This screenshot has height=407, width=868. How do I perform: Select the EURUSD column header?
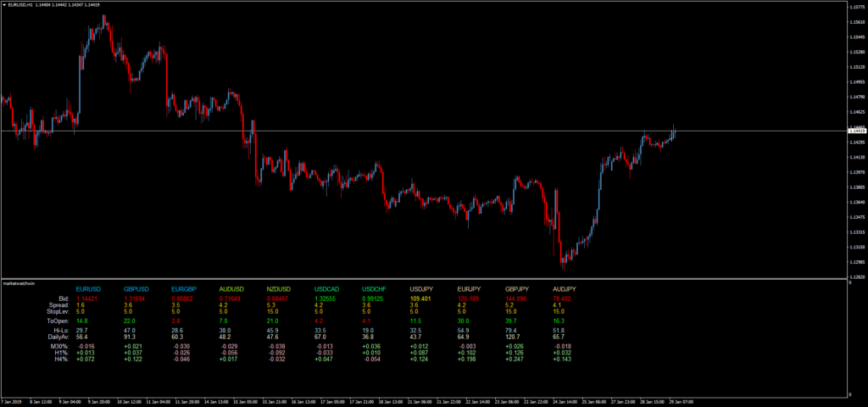(x=87, y=289)
